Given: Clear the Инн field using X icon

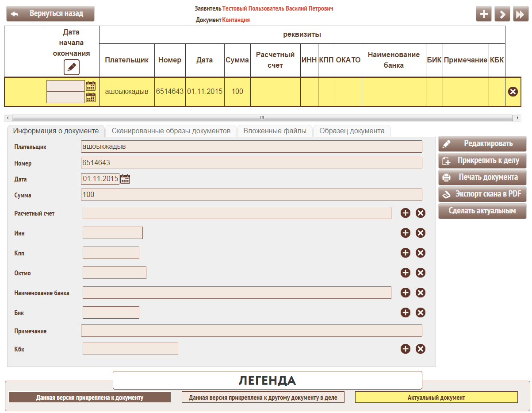Looking at the screenshot, I should [421, 233].
